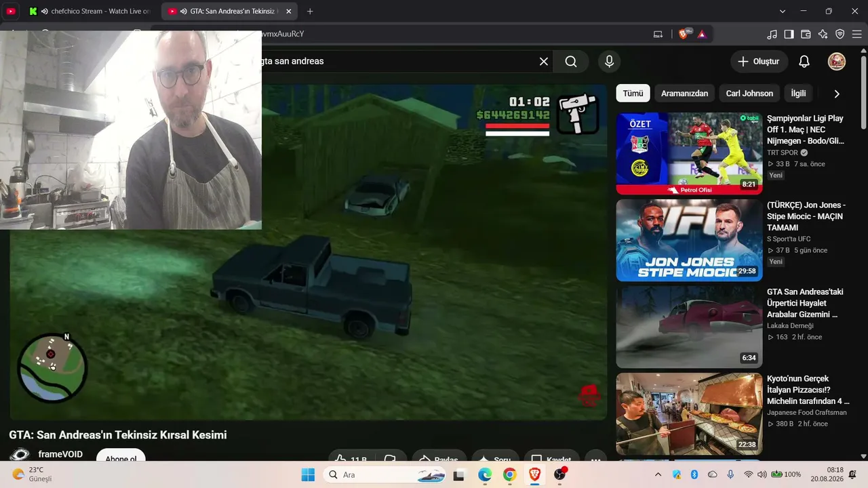This screenshot has width=868, height=488.
Task: Select the Tümü filter chip
Action: (633, 94)
